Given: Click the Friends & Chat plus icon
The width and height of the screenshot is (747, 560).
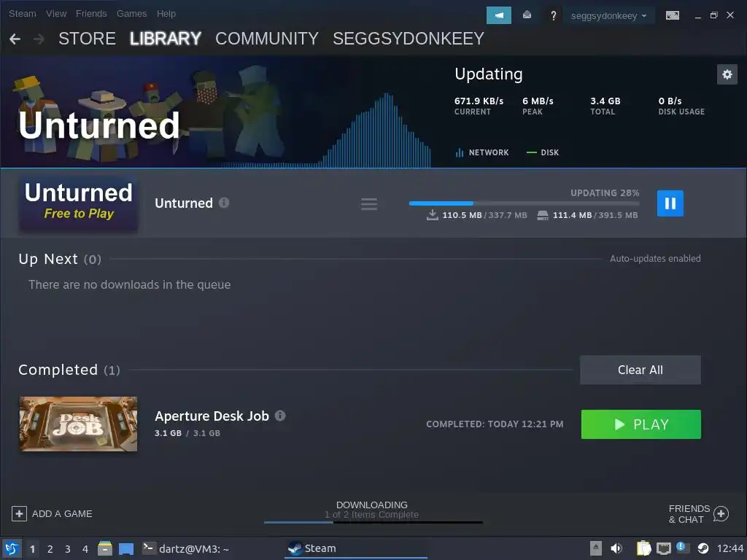Looking at the screenshot, I should click(x=721, y=514).
